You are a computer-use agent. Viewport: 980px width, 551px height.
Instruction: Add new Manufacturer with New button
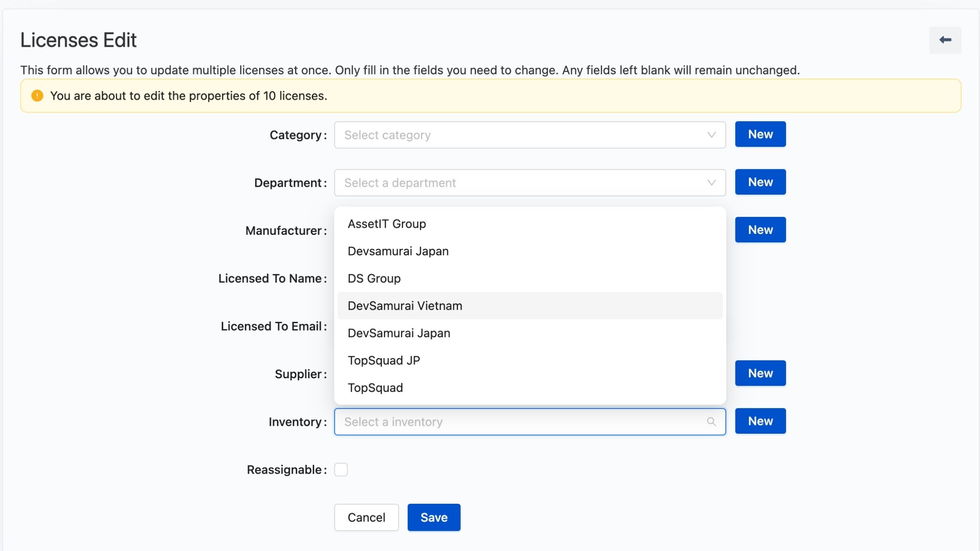pyautogui.click(x=760, y=230)
